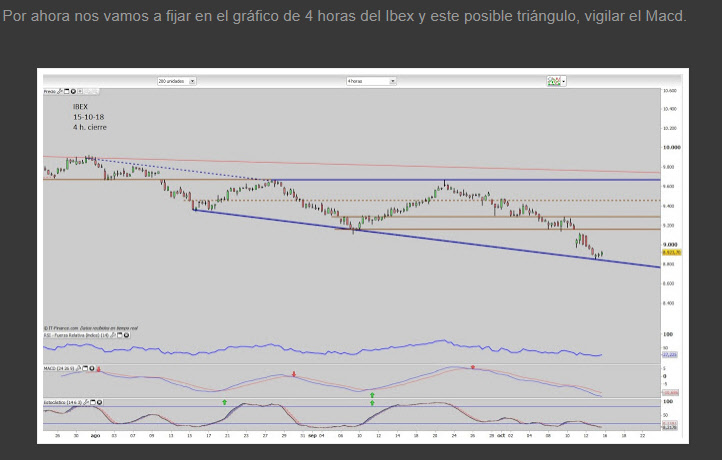
Task: Open Estocástico wrench settings icon
Action: pyautogui.click(x=86, y=402)
